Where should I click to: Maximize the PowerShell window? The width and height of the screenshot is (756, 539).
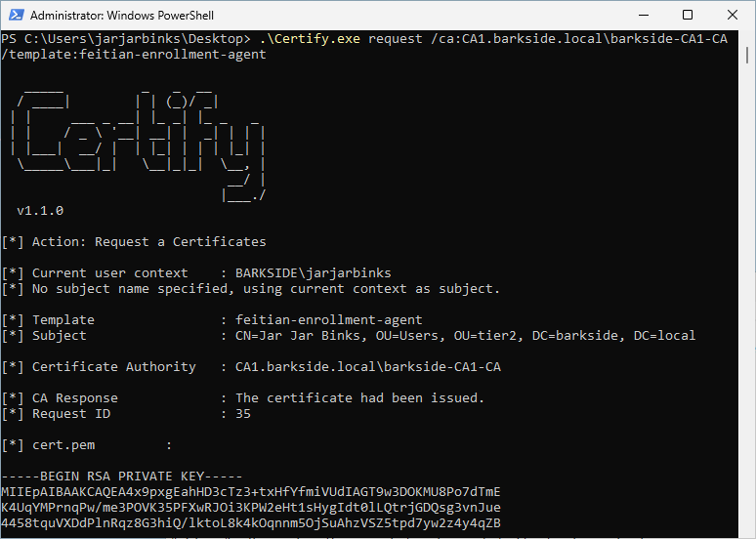(x=687, y=15)
